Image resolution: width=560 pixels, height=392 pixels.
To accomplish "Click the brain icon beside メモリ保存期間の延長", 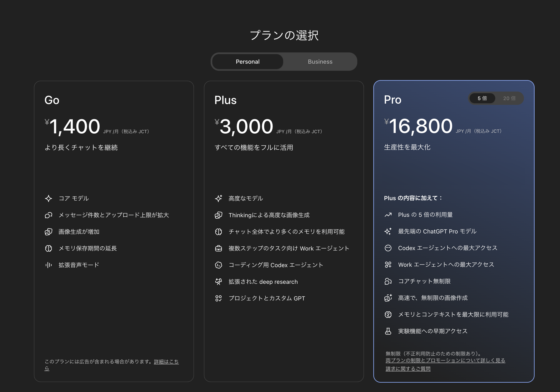I will 49,248.
